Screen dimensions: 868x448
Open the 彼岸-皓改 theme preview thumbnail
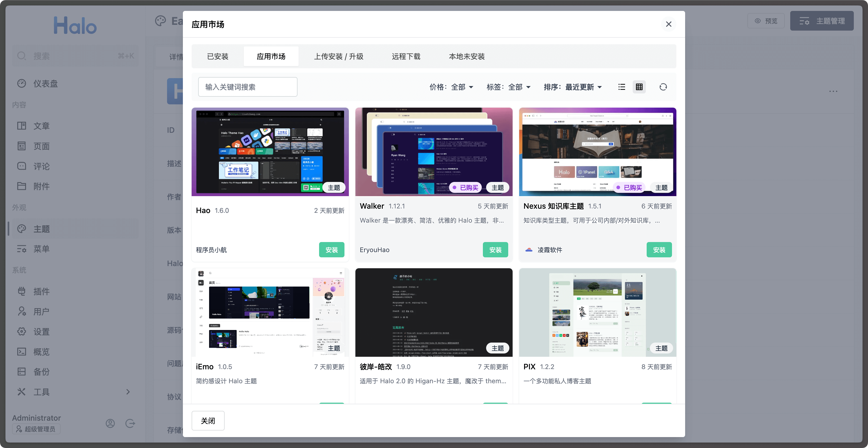(434, 313)
